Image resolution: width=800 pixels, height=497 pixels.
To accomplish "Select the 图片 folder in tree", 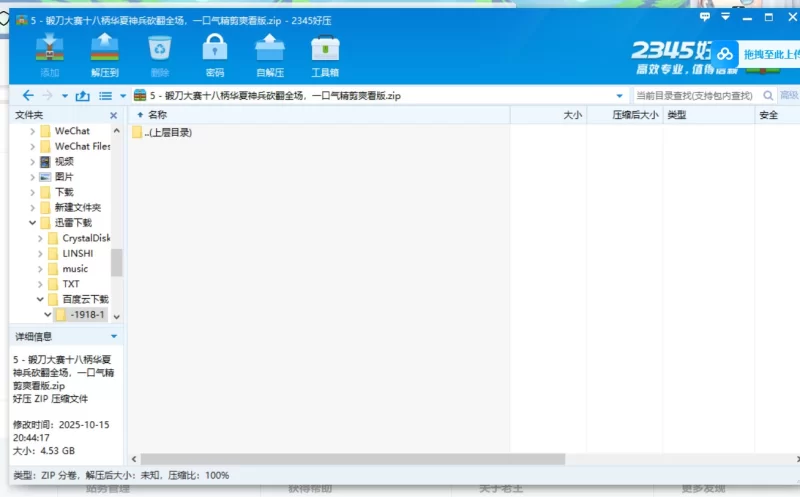I will click(x=64, y=177).
